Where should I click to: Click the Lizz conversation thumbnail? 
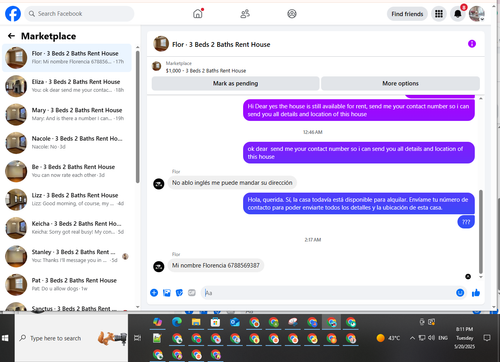click(x=16, y=199)
